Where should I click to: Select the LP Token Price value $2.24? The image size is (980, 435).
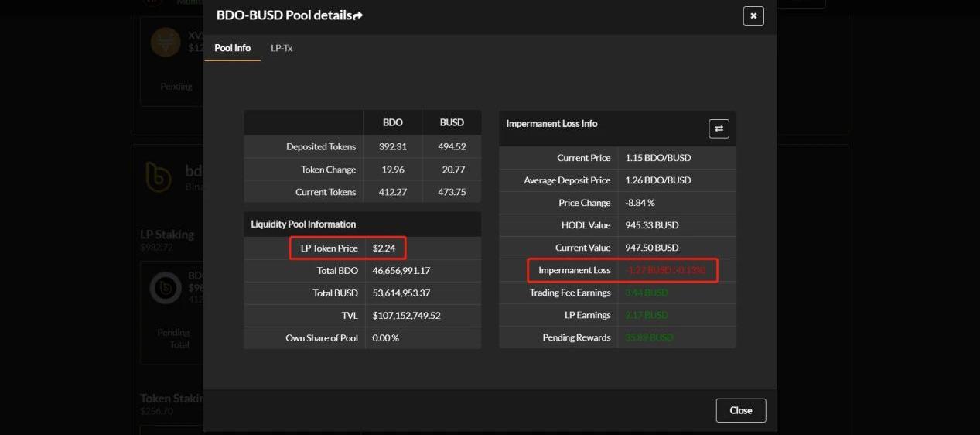(384, 248)
